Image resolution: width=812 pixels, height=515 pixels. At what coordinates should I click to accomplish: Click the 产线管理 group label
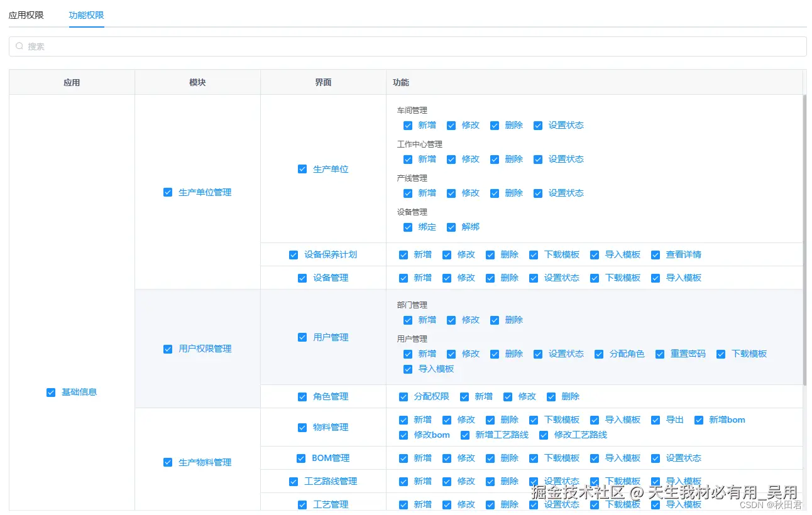(412, 178)
